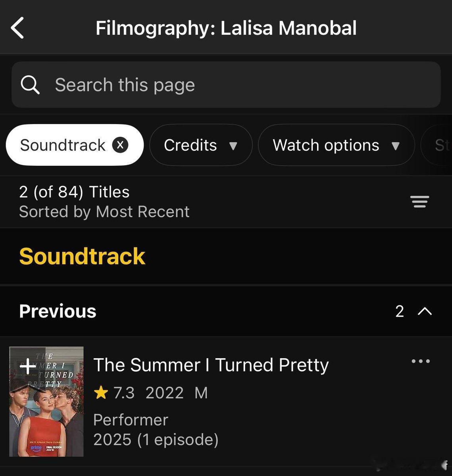Tap the Previous section header
Screen dimensions: 452x476
coord(226,311)
